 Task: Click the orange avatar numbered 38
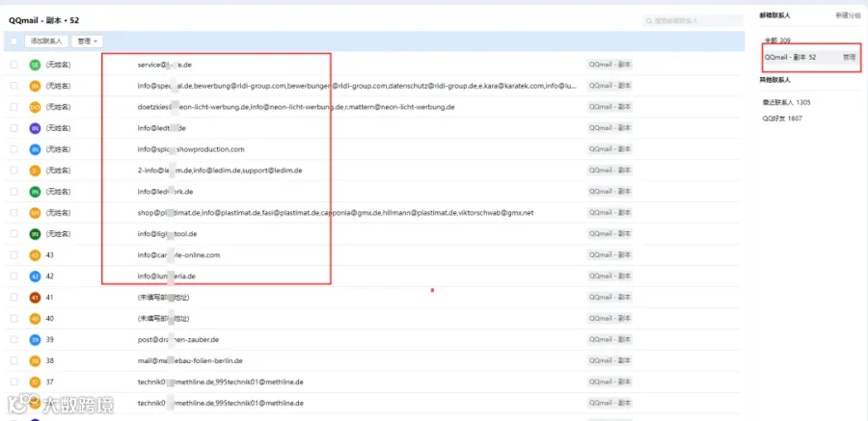click(35, 360)
